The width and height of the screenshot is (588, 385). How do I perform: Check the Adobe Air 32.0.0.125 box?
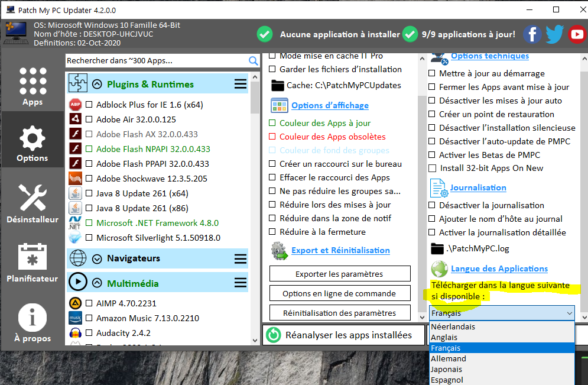89,119
